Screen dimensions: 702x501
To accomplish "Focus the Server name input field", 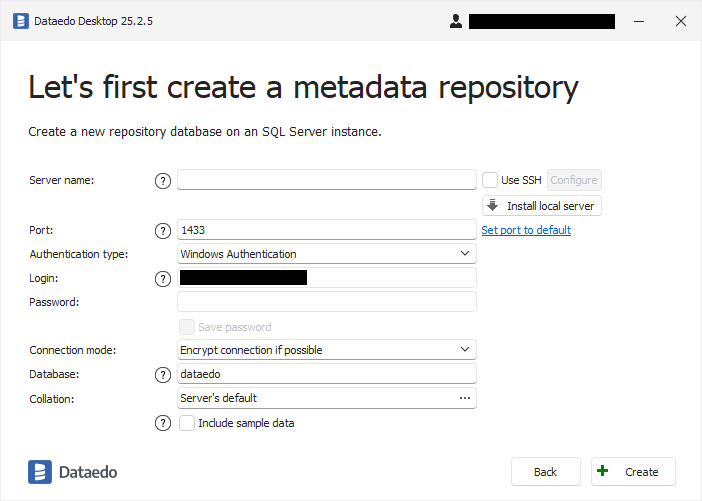I will (x=327, y=180).
